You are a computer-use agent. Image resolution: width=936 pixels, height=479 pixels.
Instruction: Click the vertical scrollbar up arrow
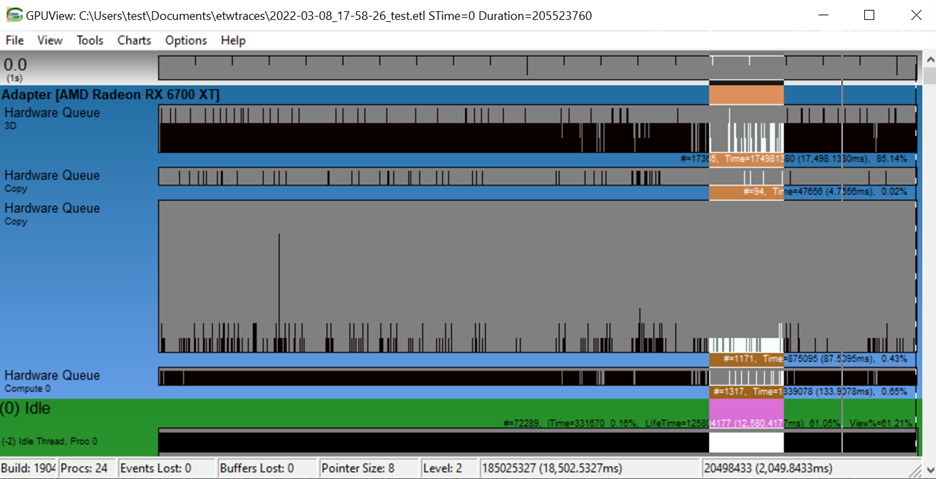[x=929, y=60]
